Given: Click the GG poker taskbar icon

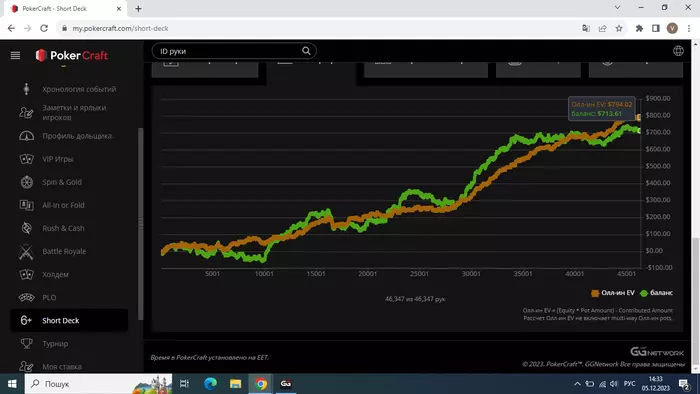Looking at the screenshot, I should (x=286, y=384).
